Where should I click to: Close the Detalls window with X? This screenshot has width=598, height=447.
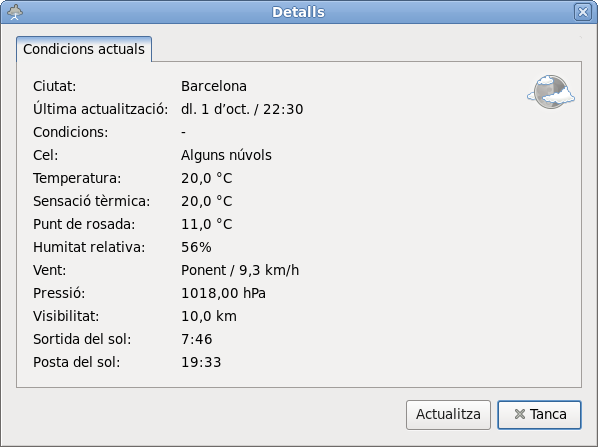(583, 12)
